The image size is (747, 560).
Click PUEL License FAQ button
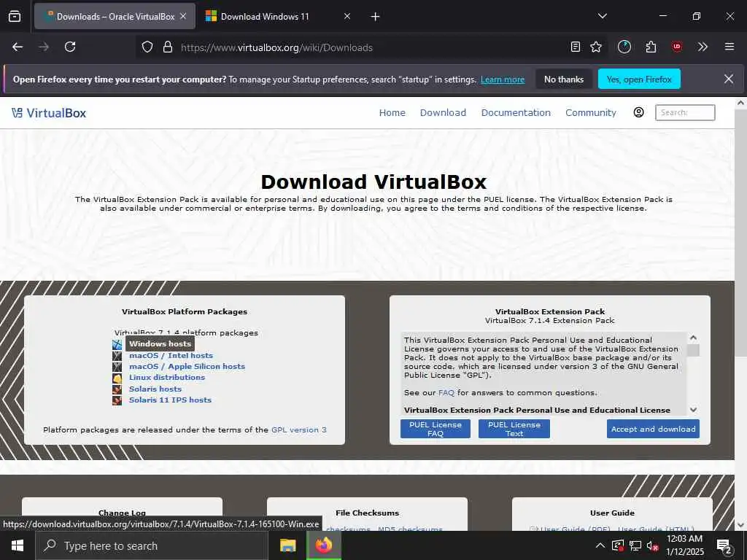pos(436,429)
